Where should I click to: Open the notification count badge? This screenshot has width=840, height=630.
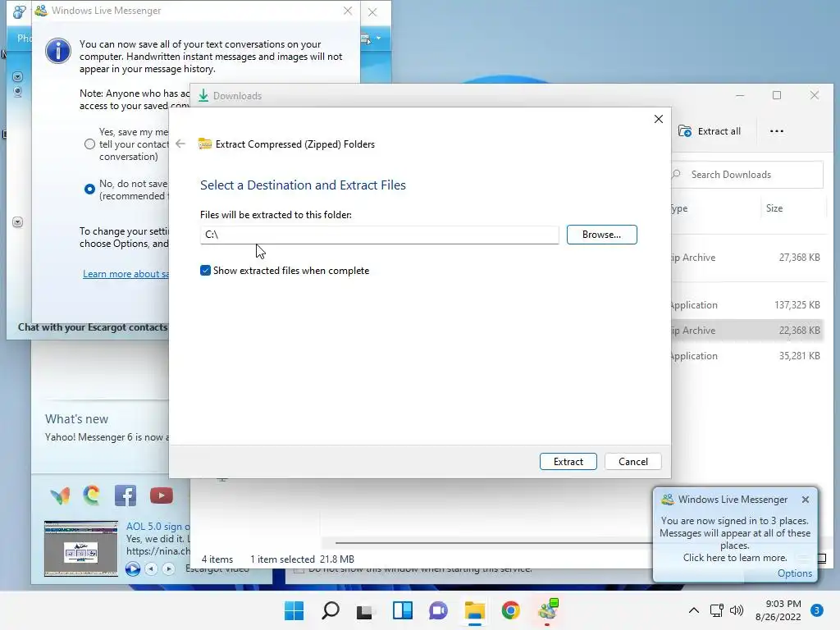click(816, 610)
